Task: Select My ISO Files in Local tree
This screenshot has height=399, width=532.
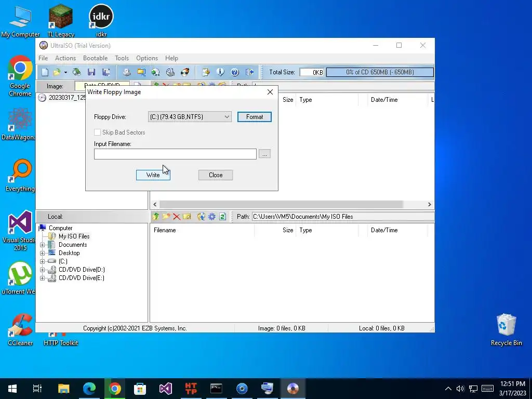Action: 74,236
